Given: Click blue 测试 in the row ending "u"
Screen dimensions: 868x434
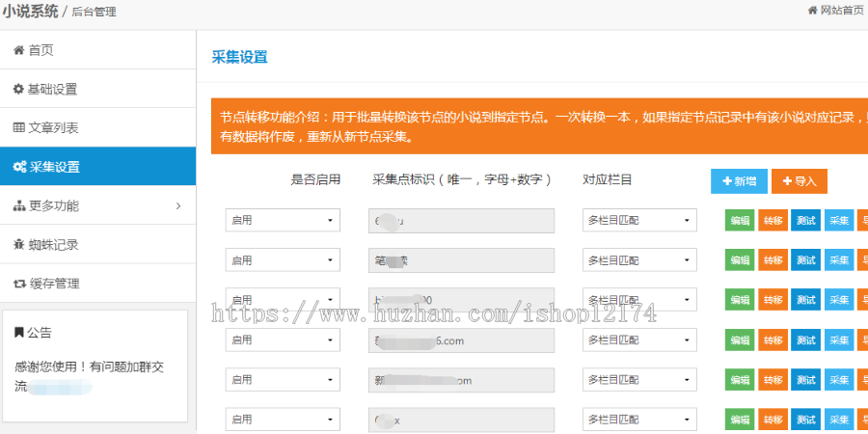Looking at the screenshot, I should 806,220.
